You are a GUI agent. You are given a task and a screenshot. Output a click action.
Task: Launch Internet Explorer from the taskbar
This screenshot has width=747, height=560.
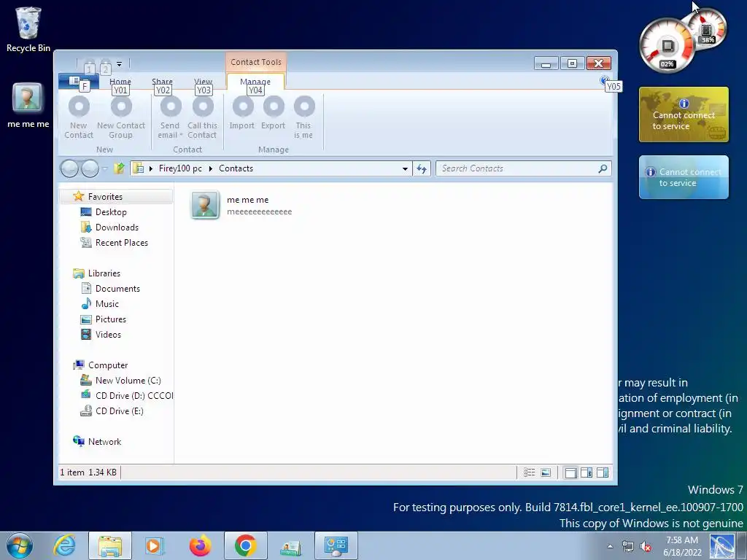[x=65, y=545]
